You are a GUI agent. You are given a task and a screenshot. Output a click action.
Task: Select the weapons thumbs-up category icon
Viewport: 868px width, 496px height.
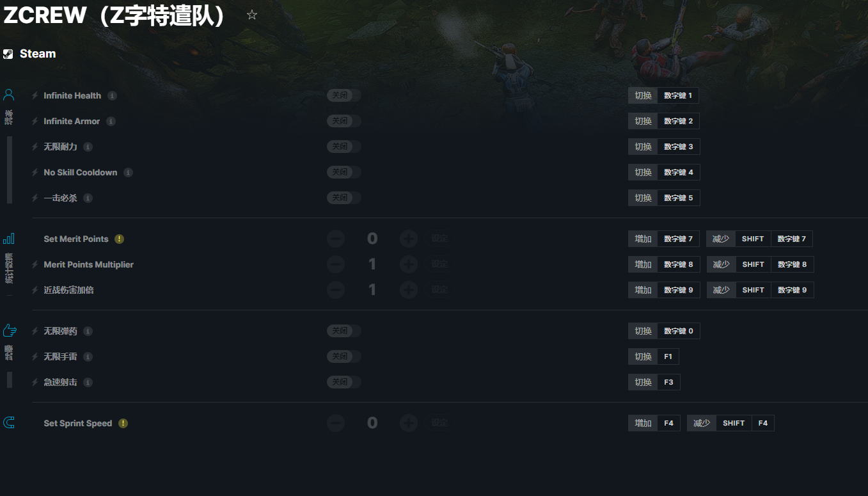coord(9,331)
